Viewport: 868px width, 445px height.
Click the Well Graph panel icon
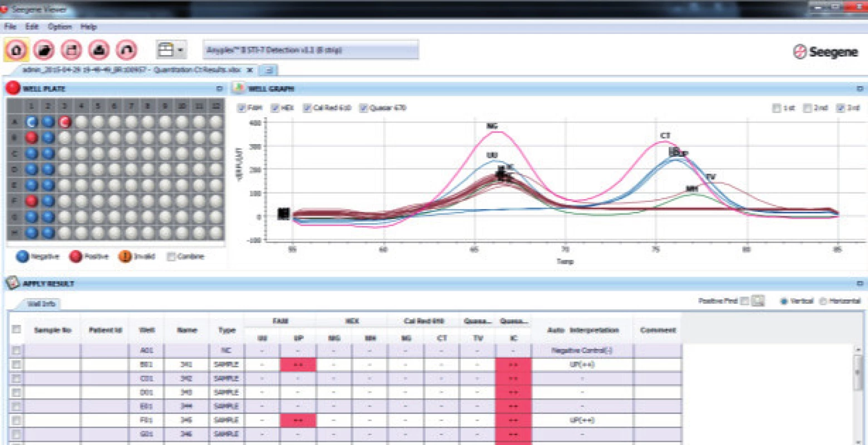click(x=239, y=88)
